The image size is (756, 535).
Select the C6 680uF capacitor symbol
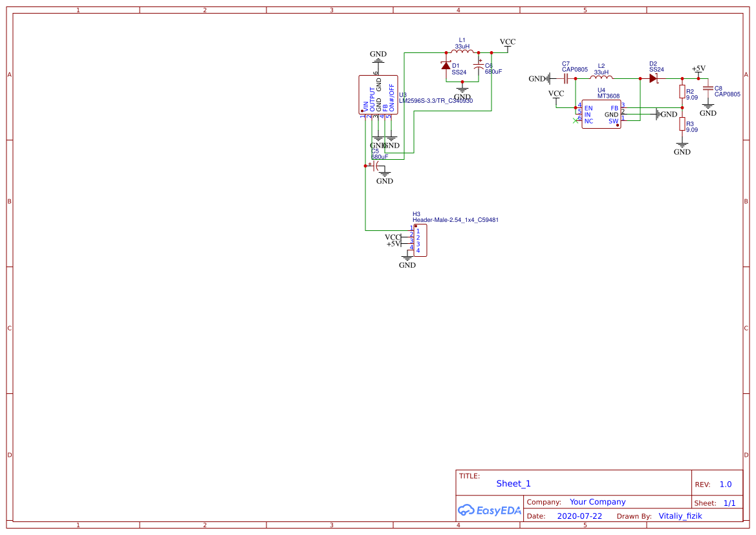pyautogui.click(x=479, y=66)
